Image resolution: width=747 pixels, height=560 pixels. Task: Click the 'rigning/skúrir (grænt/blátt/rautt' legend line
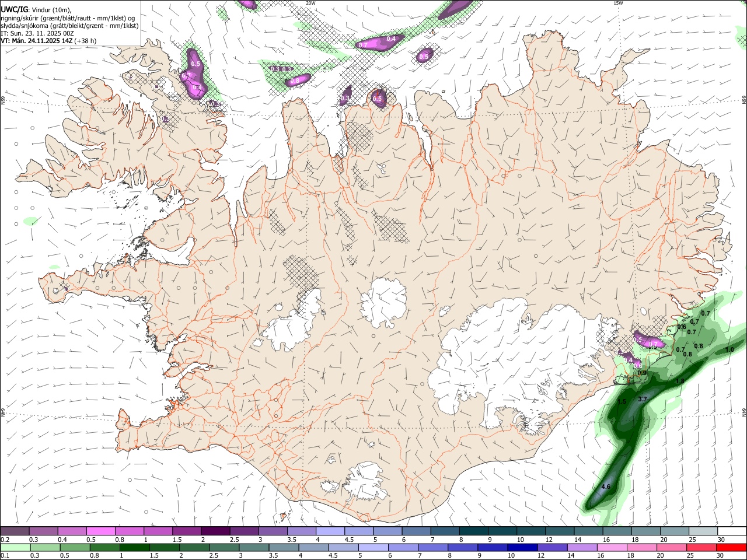pyautogui.click(x=68, y=18)
